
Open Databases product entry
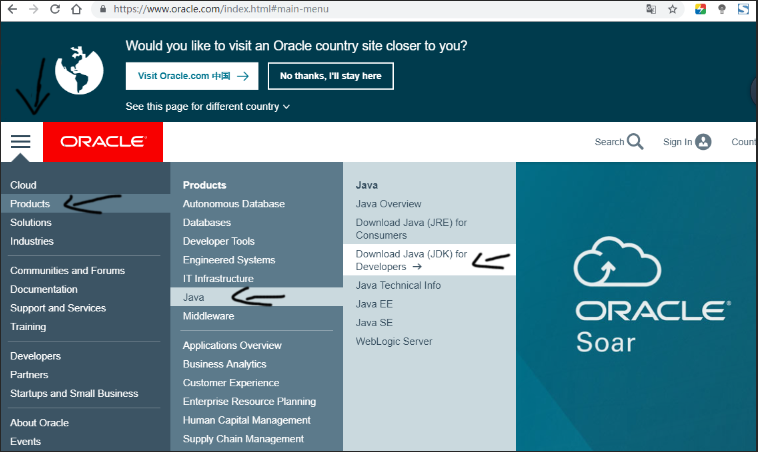click(207, 222)
